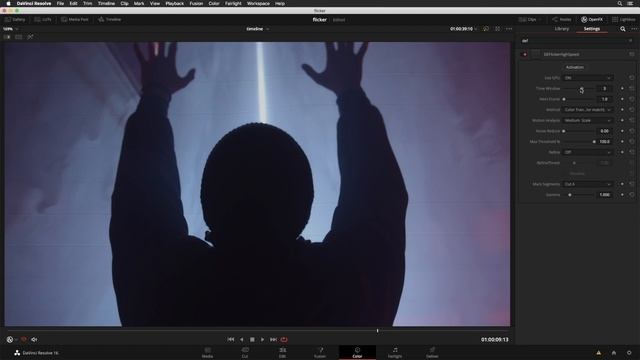Go to the Cut page
Screen dimensions: 640x360
point(245,353)
